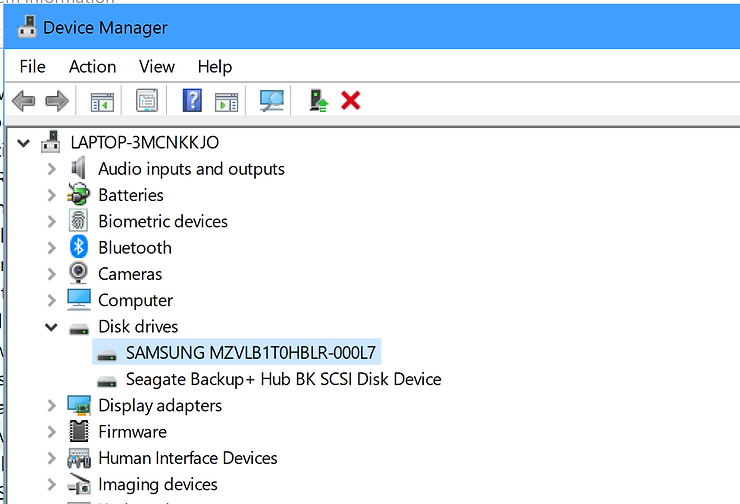
Task: Click the scanner icon beside Imaging devices
Action: (79, 484)
